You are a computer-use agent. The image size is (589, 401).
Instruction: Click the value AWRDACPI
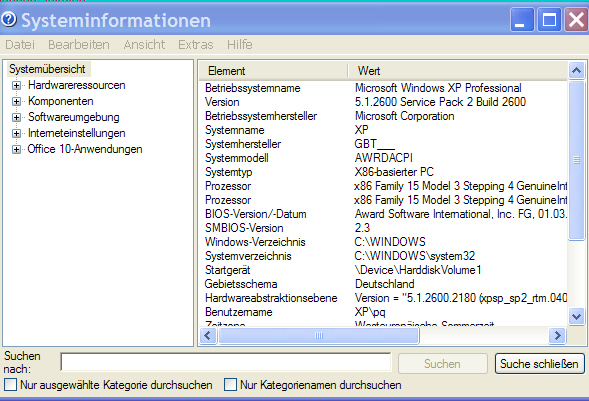tap(384, 158)
